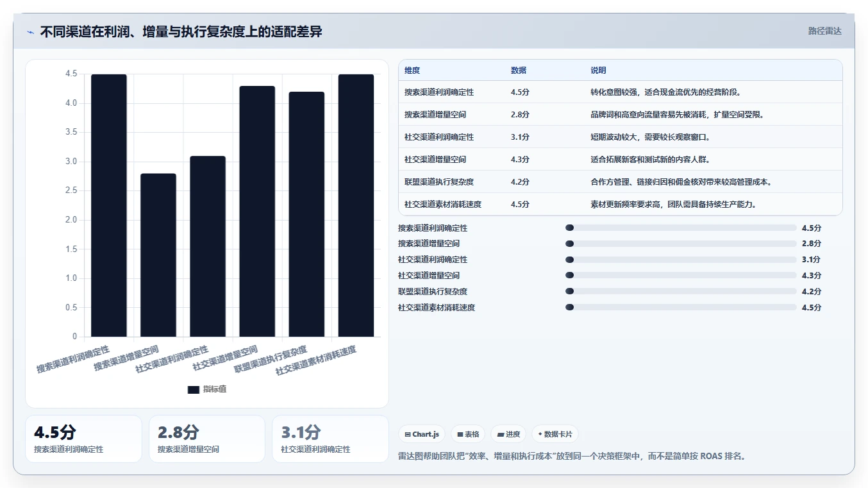Click table cell 社交渠道素材消耗速度
Image resolution: width=868 pixels, height=488 pixels.
pyautogui.click(x=443, y=205)
